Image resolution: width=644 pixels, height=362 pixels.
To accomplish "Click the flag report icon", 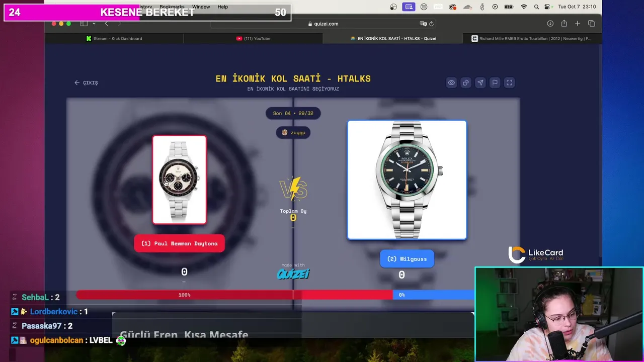I will 495,83.
